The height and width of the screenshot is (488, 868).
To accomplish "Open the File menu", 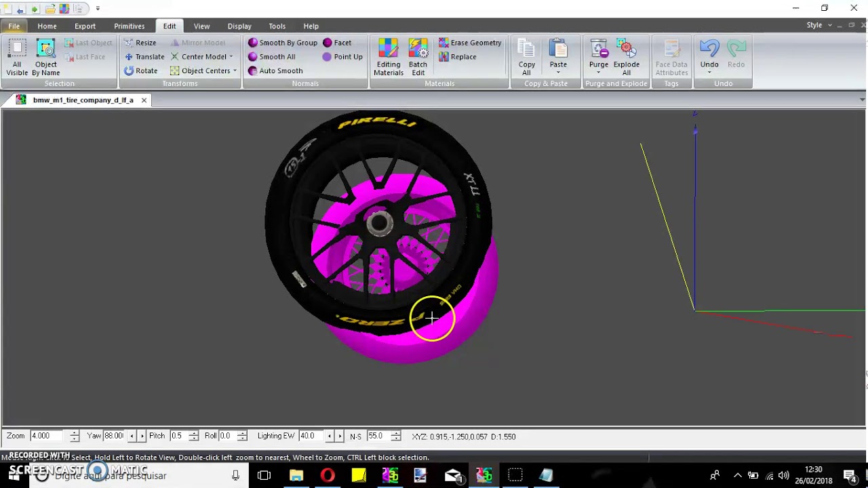I will [14, 26].
